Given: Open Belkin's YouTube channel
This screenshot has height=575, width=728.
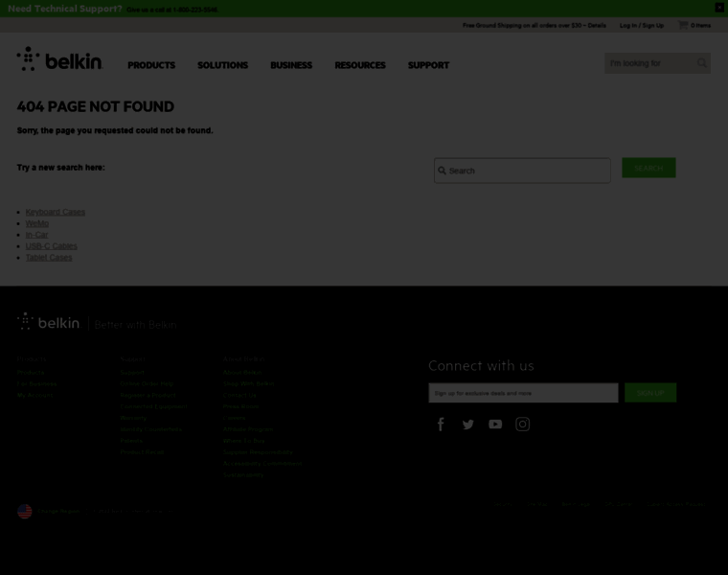Looking at the screenshot, I should (495, 425).
